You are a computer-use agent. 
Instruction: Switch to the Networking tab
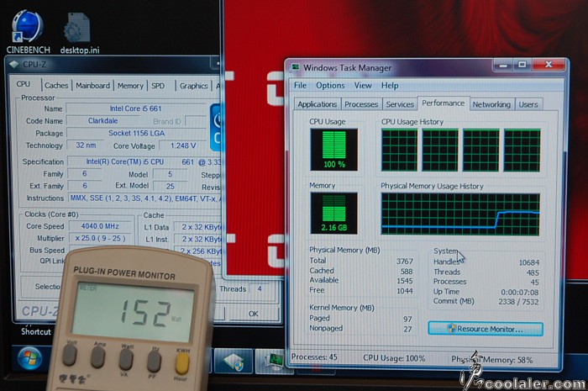(491, 104)
